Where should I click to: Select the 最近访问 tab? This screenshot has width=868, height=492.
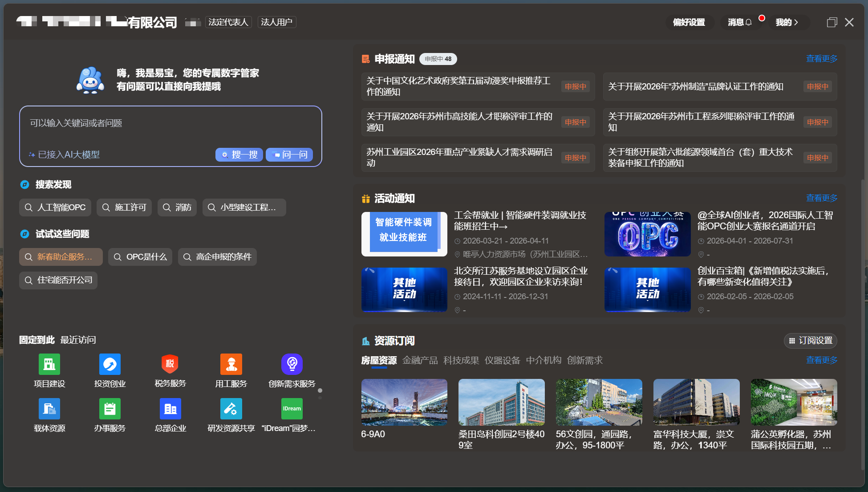click(78, 340)
